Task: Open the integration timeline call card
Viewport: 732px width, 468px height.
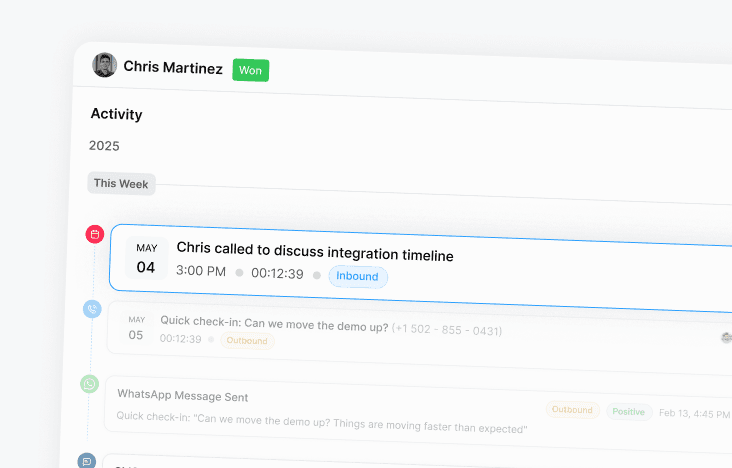Action: click(x=421, y=269)
